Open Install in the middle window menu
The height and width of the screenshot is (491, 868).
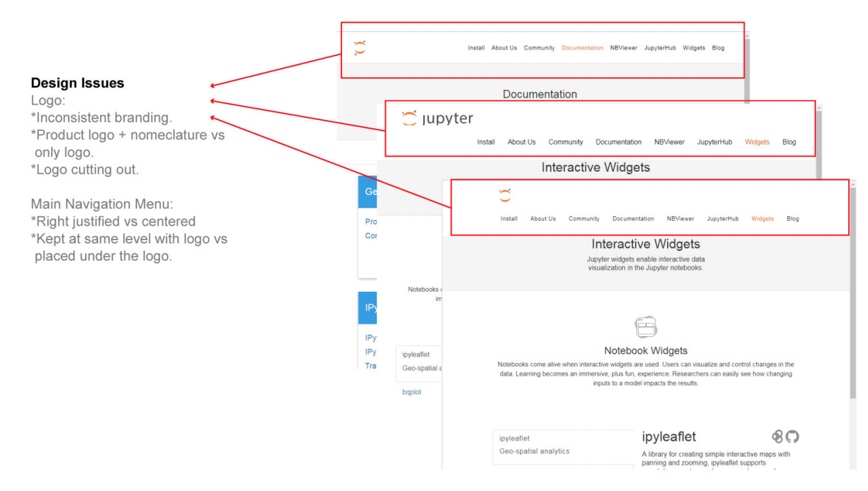pos(486,142)
